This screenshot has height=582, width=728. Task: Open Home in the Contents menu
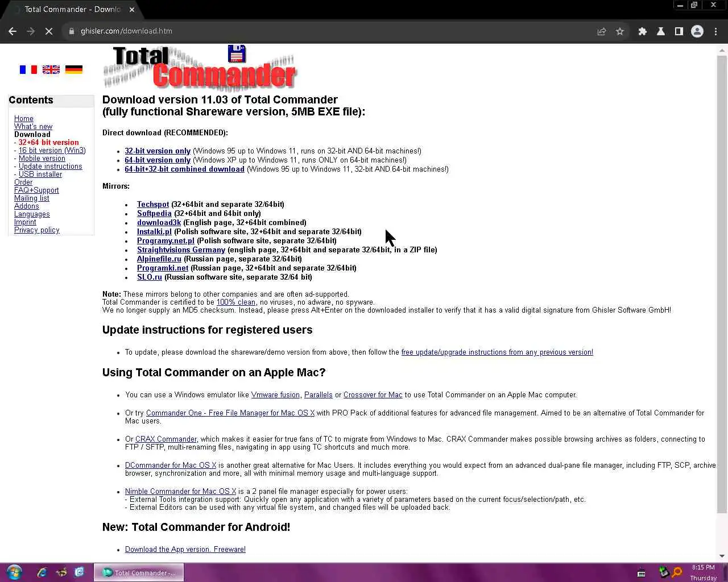24,118
